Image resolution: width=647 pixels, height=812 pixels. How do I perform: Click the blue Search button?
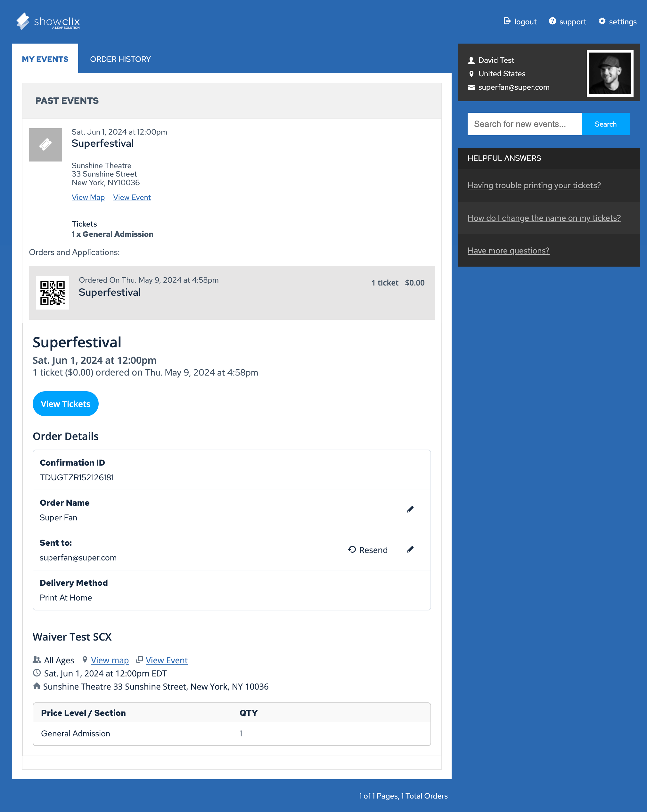tap(605, 124)
